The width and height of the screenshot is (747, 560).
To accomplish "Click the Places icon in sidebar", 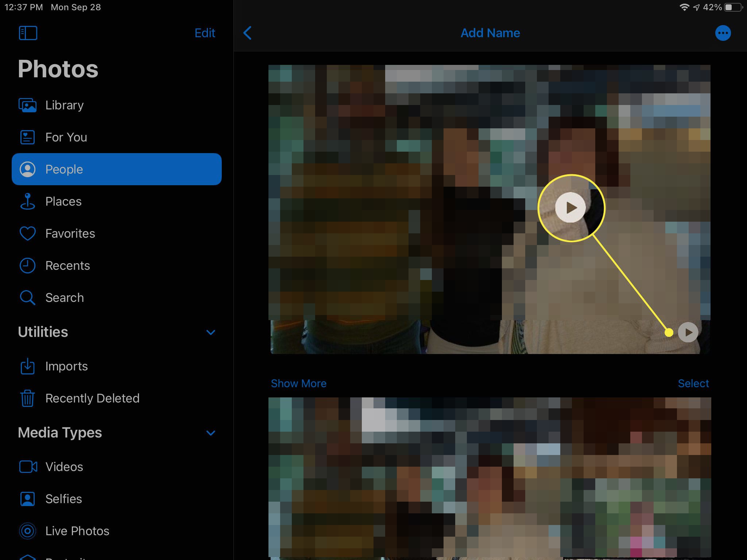I will tap(28, 202).
